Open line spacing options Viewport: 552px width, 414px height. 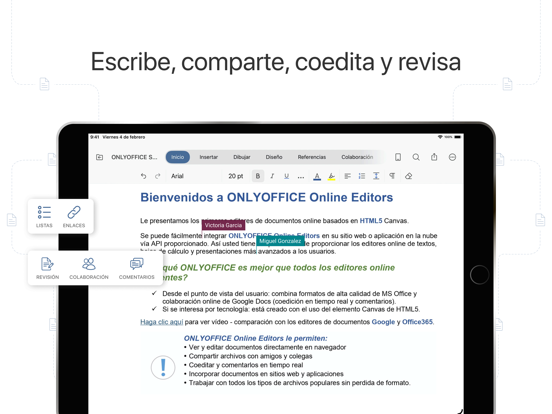coord(376,176)
